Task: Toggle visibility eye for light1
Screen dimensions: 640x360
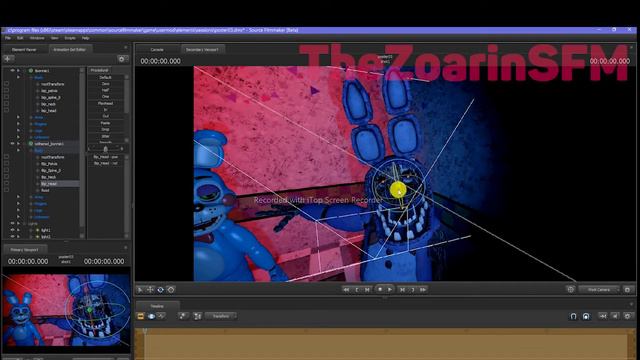Action: [12, 230]
